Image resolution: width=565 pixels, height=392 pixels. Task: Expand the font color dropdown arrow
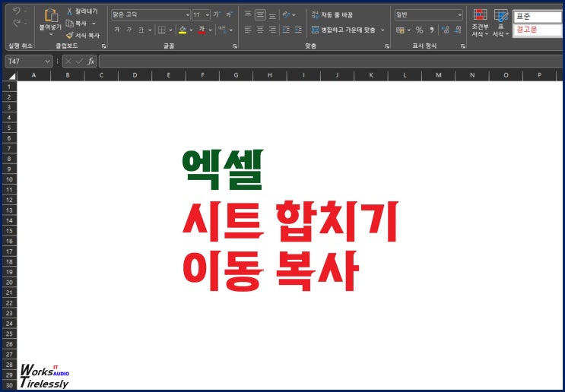[211, 30]
